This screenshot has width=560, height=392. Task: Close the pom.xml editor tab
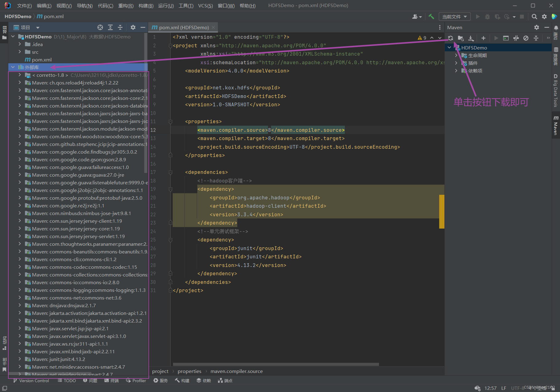(213, 27)
